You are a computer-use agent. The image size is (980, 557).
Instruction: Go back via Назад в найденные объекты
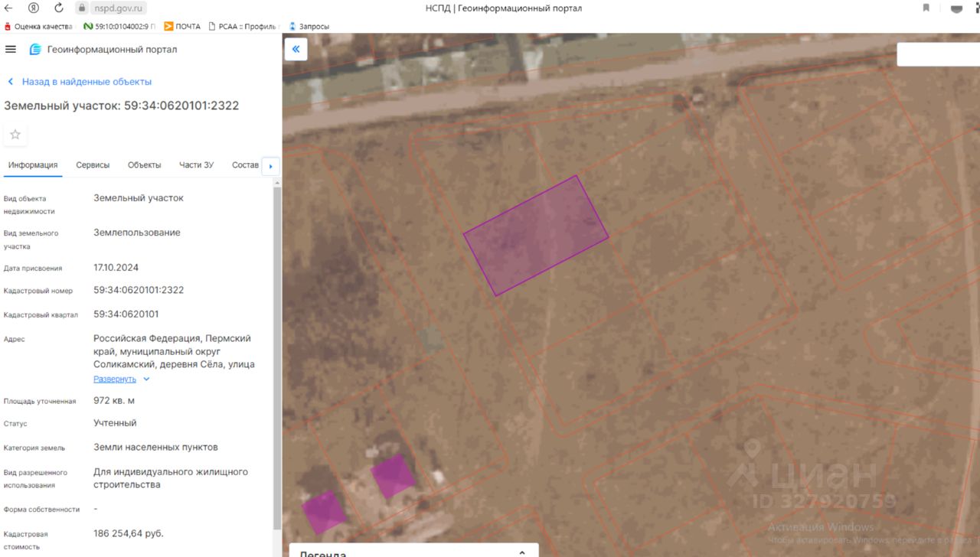pyautogui.click(x=80, y=82)
